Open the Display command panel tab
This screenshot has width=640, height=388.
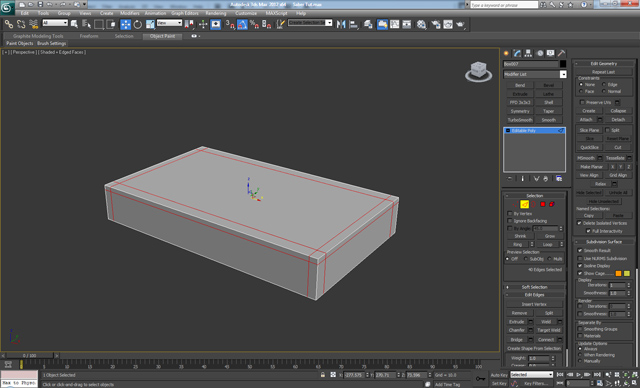coord(551,53)
